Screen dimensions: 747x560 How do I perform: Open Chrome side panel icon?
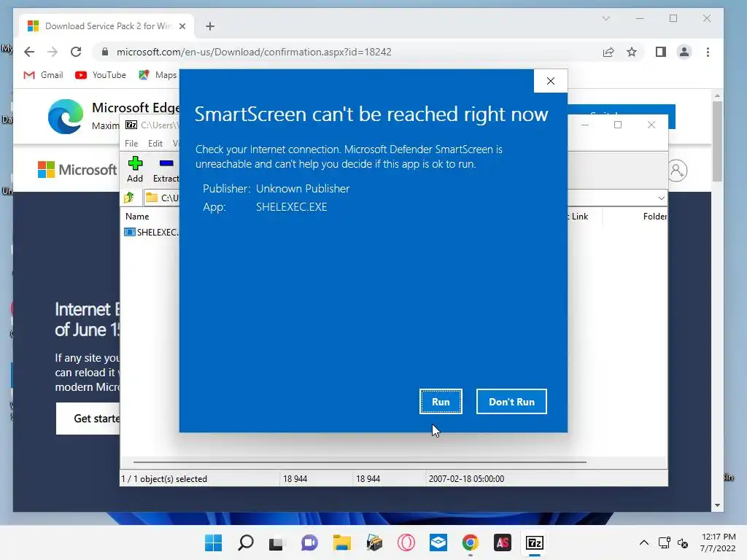click(661, 52)
